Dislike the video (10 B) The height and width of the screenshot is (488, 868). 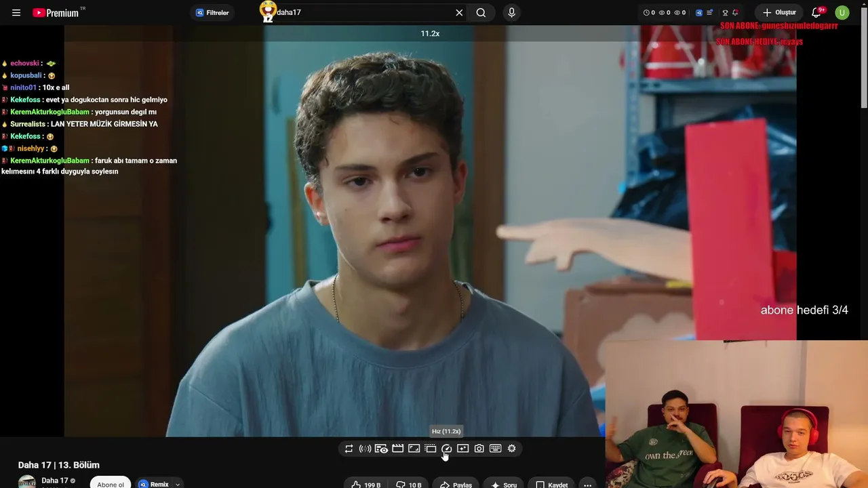coord(408,485)
